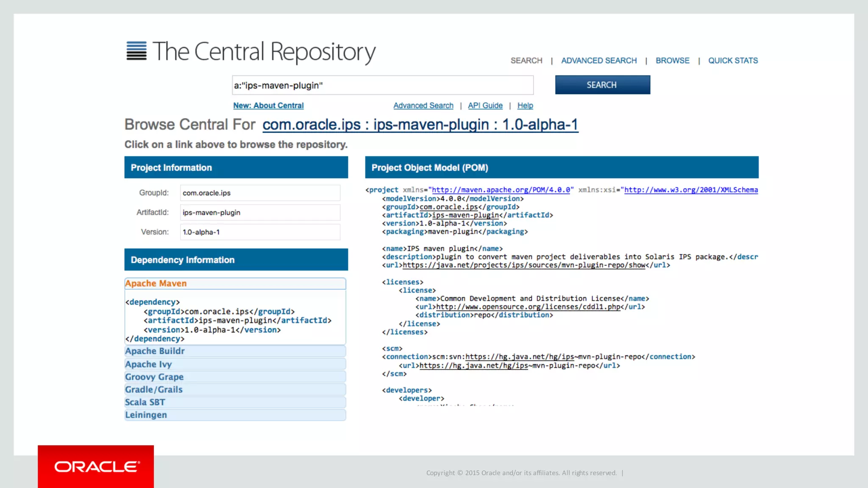
Task: Click ips-maven-plugin link in POM artifactId
Action: pos(465,215)
